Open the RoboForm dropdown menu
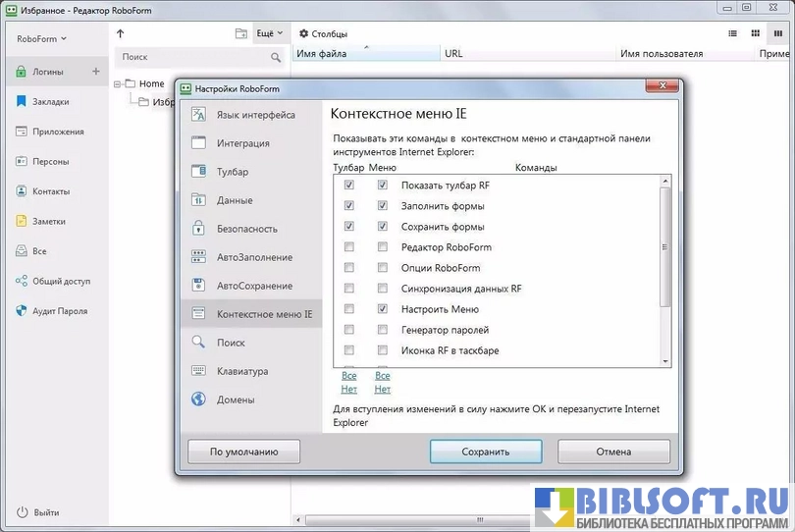Viewport: 795px width, 532px height. [42, 39]
